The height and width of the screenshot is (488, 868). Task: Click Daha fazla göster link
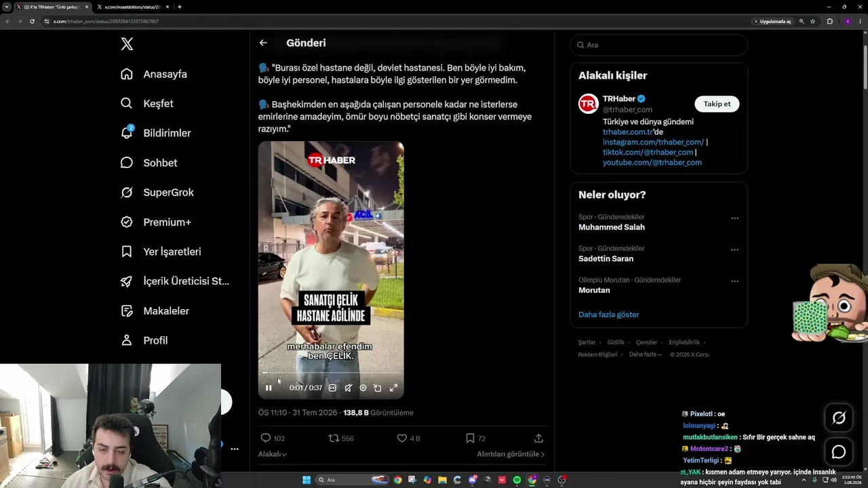(608, 314)
